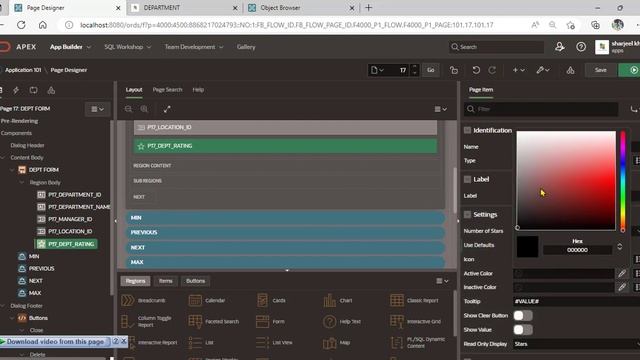
Task: Pick a shade in the color spectrum area
Action: click(x=566, y=180)
